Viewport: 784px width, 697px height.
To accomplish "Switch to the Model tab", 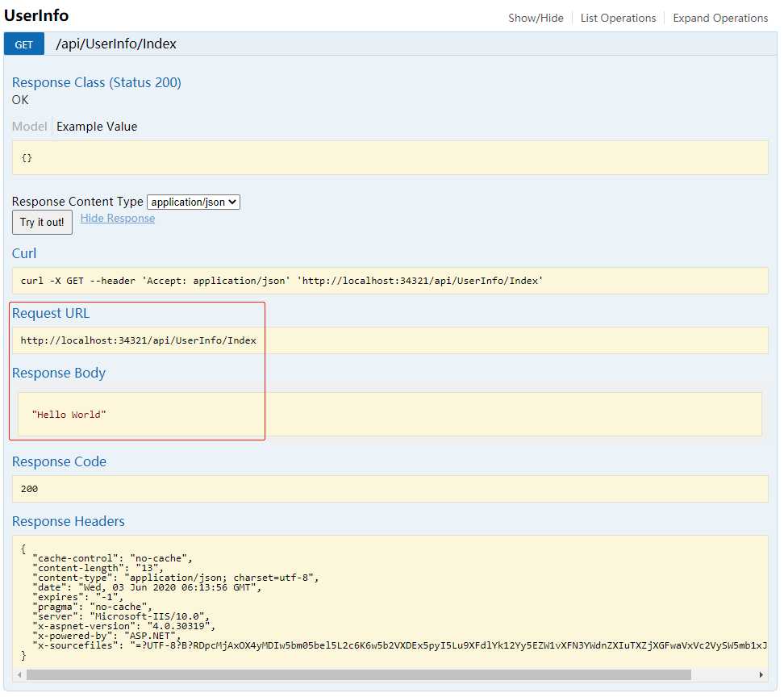I will 30,127.
